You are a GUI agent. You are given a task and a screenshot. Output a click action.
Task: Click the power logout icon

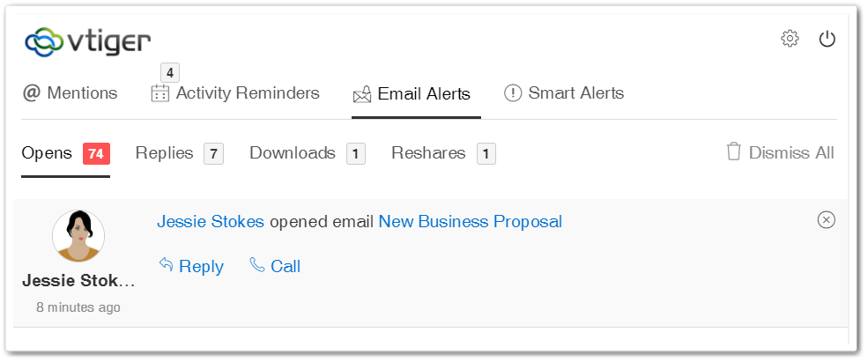click(827, 39)
